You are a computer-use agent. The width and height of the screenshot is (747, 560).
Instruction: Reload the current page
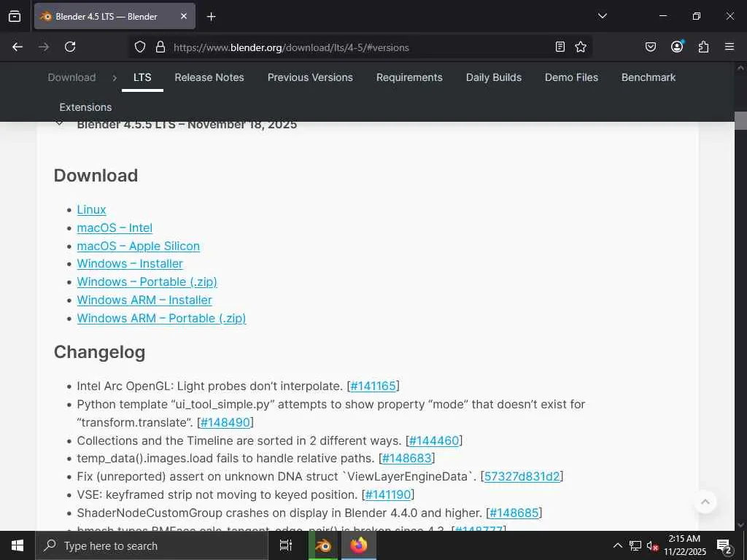[x=70, y=47]
